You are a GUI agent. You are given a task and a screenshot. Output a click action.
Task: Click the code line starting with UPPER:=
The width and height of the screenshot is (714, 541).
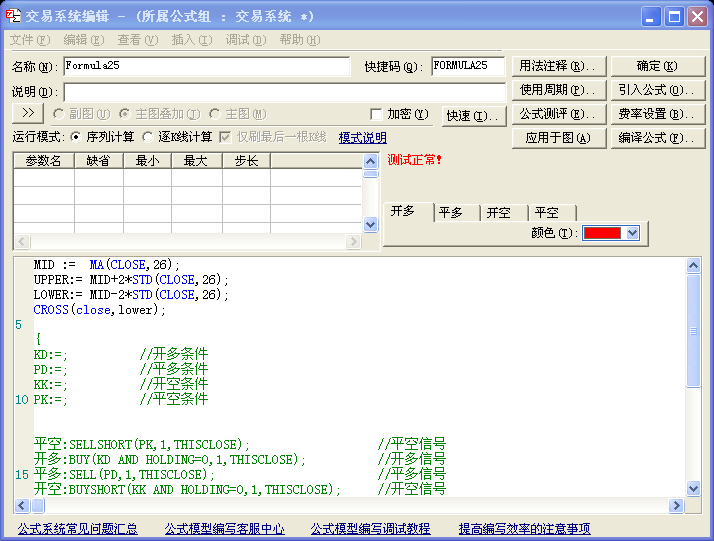coord(131,280)
